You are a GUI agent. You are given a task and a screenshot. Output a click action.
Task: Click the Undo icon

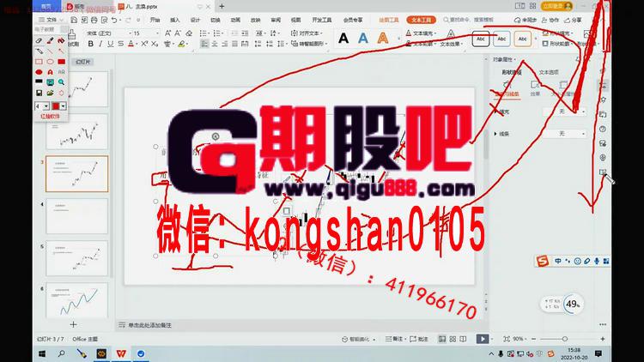(x=114, y=20)
